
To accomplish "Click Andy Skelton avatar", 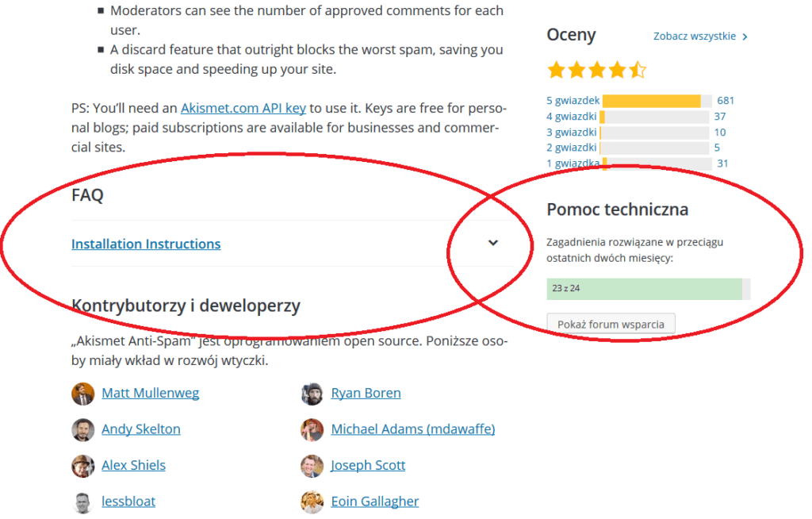I will click(82, 430).
